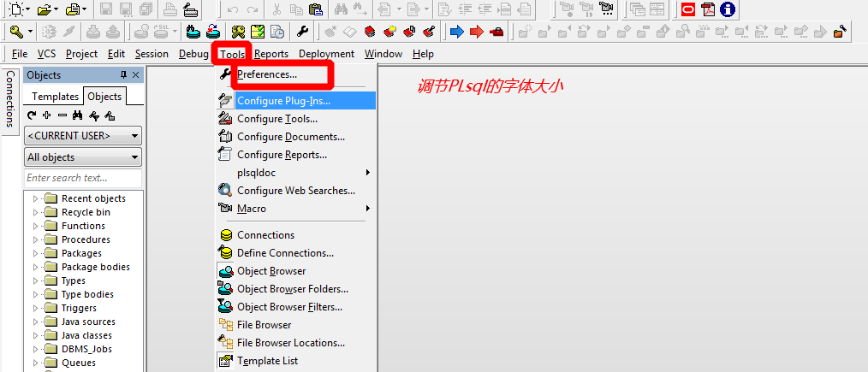Viewport: 868px width, 372px height.
Task: Select the Procedures folder in tree
Action: click(x=86, y=239)
